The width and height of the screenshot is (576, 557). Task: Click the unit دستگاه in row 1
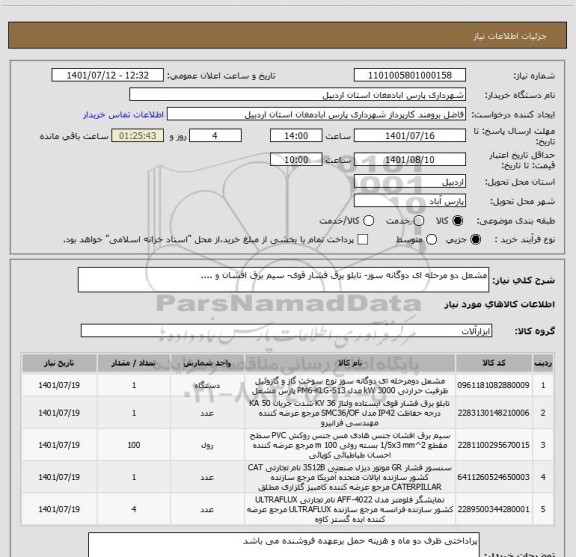coord(207,385)
